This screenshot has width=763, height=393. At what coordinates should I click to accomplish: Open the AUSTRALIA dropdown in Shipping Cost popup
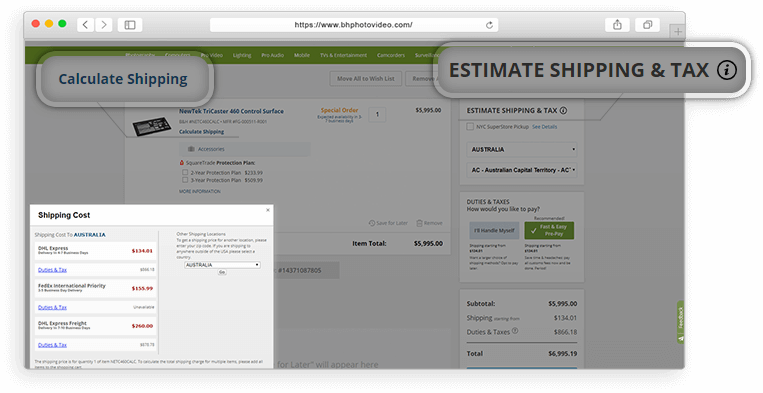click(x=222, y=265)
